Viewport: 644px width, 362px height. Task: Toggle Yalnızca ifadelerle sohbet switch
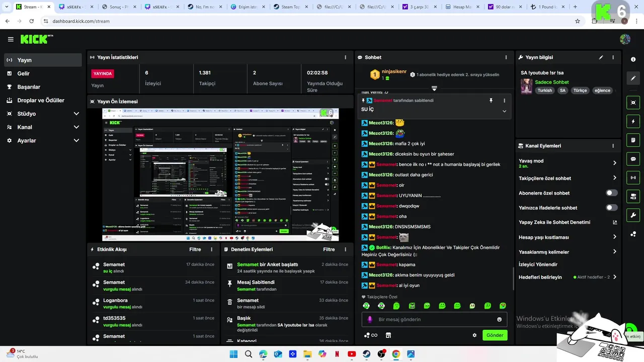[x=611, y=208]
